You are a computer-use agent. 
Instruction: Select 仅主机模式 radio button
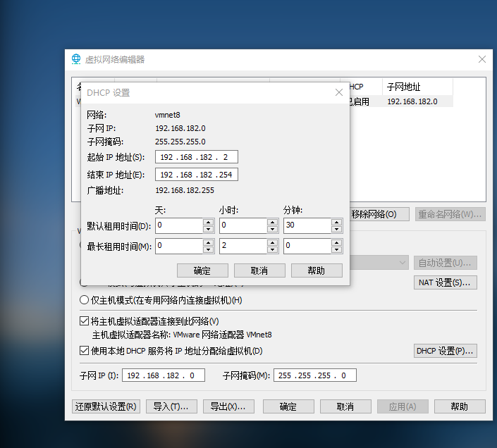[84, 300]
